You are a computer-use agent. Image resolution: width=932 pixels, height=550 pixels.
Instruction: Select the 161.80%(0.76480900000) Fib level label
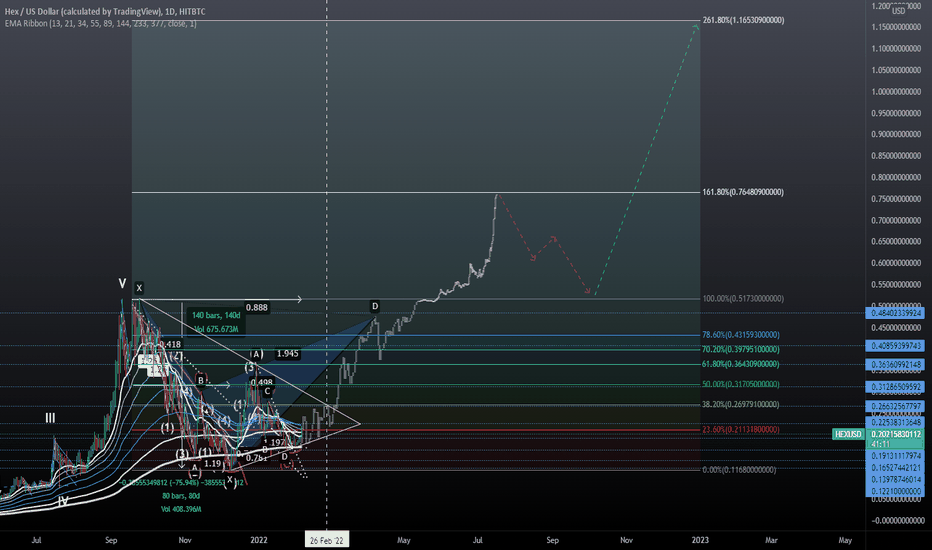click(x=743, y=192)
